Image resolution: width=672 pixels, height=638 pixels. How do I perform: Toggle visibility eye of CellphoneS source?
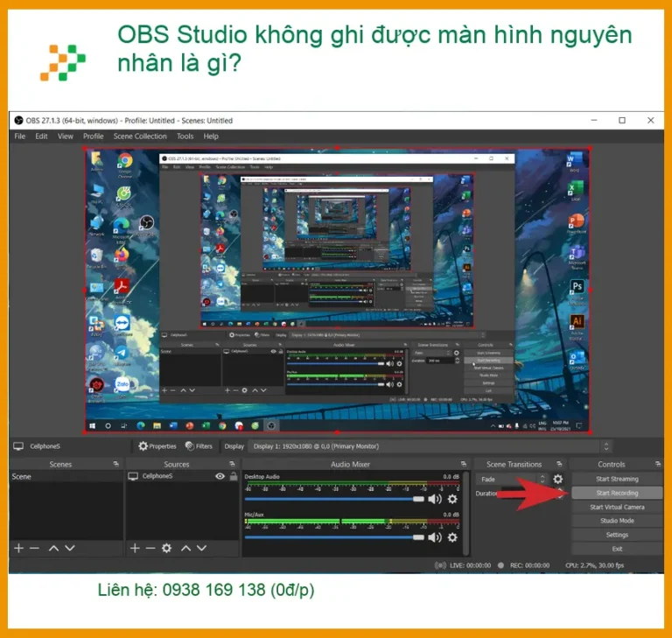[220, 476]
